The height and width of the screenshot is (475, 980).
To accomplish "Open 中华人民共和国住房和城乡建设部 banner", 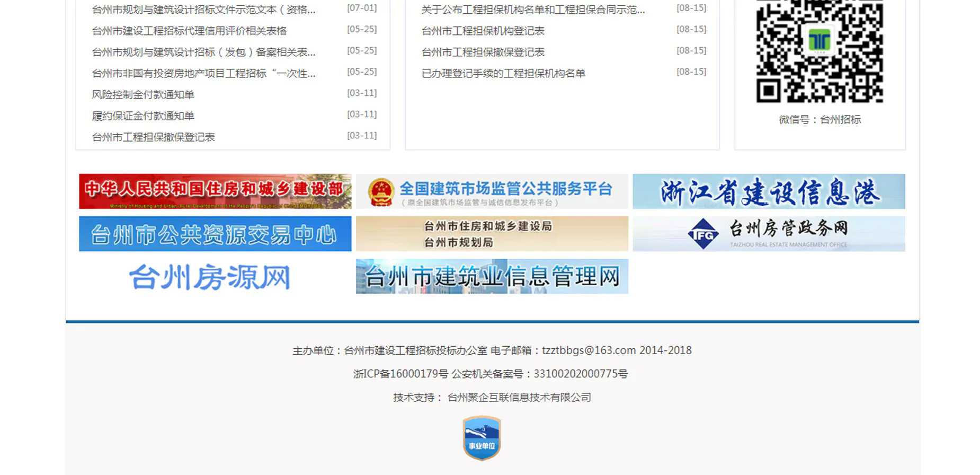I will tap(215, 191).
